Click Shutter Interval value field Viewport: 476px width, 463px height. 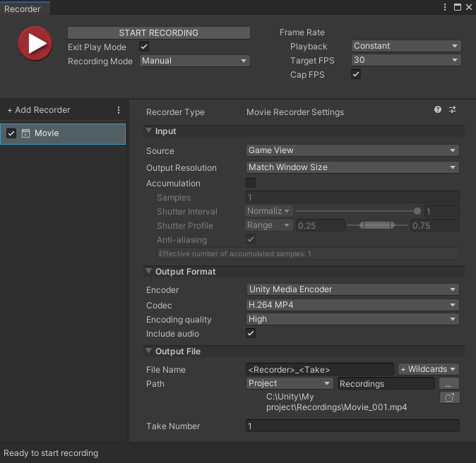point(441,211)
